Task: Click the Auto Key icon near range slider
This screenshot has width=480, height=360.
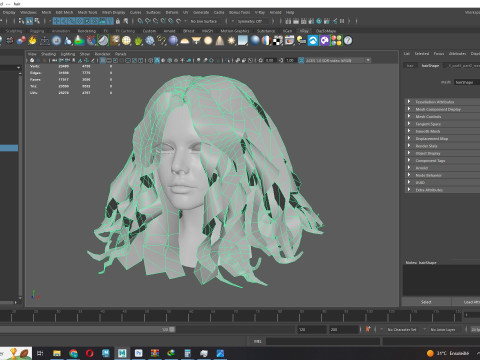Action: [x=368, y=329]
